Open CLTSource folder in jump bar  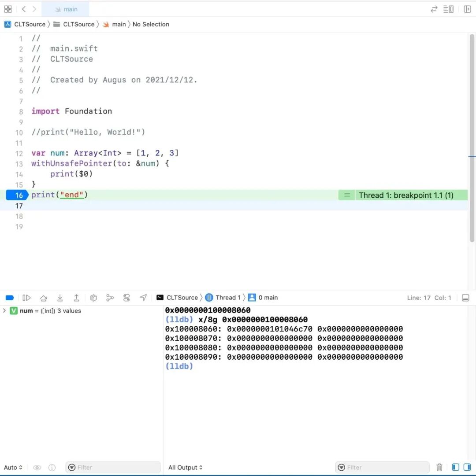(74, 24)
